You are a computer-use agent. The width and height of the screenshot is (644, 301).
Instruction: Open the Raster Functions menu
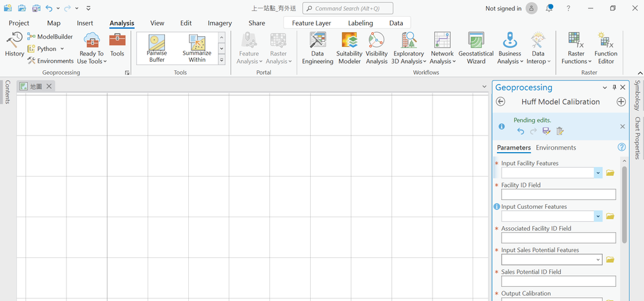click(576, 48)
